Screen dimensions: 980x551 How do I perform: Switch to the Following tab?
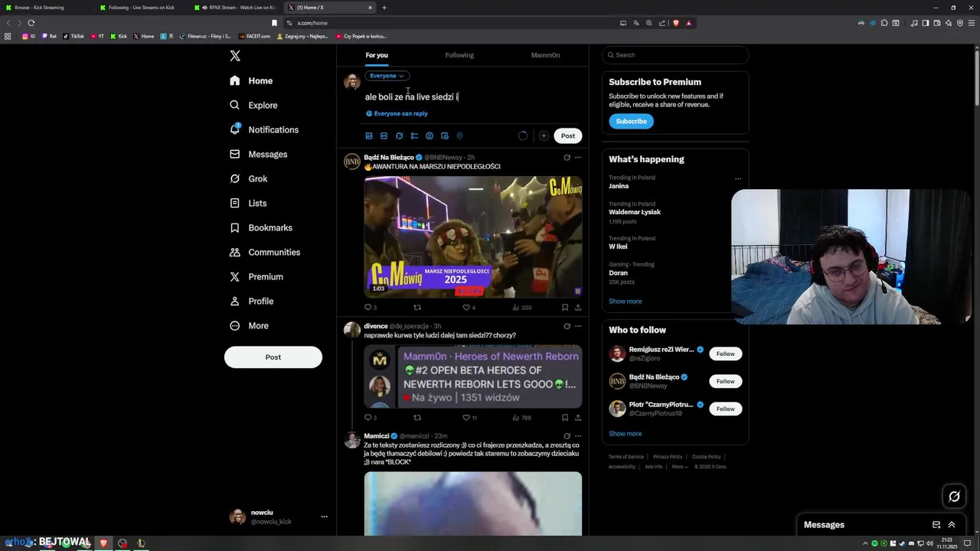[x=459, y=55]
